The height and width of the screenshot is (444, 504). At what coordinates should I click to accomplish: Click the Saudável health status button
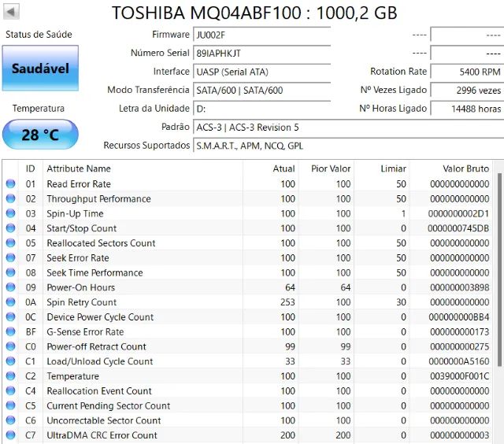[40, 68]
